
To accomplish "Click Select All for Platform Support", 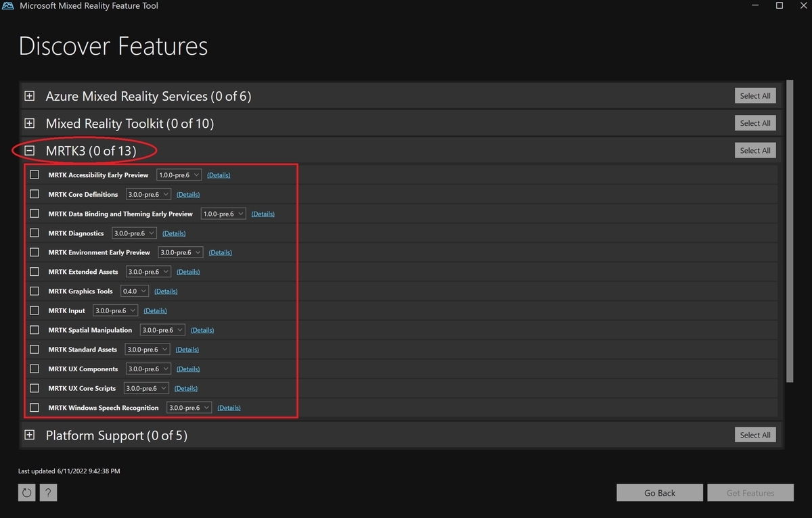I will (x=754, y=435).
